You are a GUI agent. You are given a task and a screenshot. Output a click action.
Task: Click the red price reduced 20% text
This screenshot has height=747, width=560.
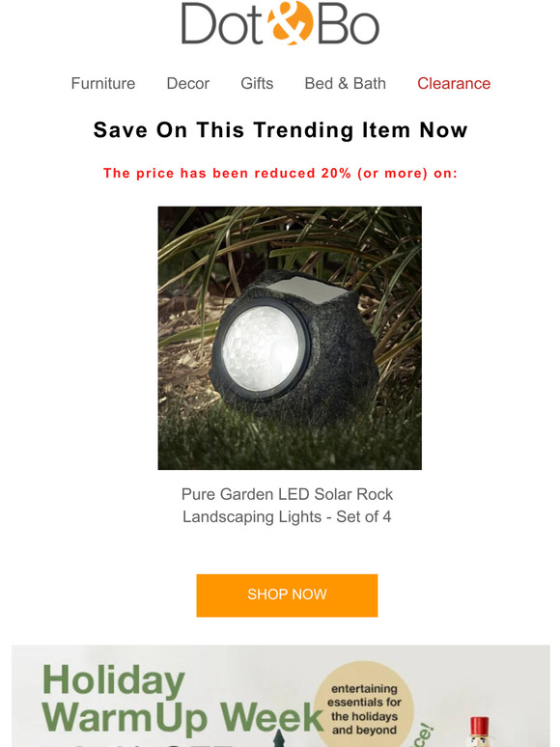(280, 173)
